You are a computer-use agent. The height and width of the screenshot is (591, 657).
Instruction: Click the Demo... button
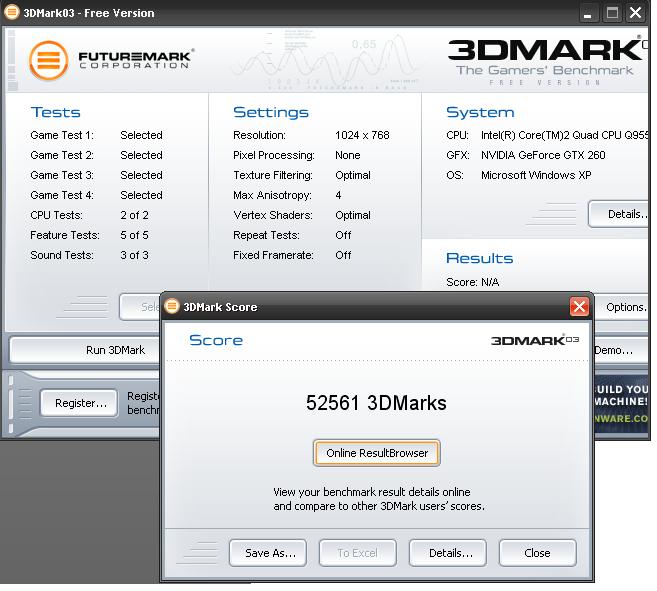click(621, 350)
